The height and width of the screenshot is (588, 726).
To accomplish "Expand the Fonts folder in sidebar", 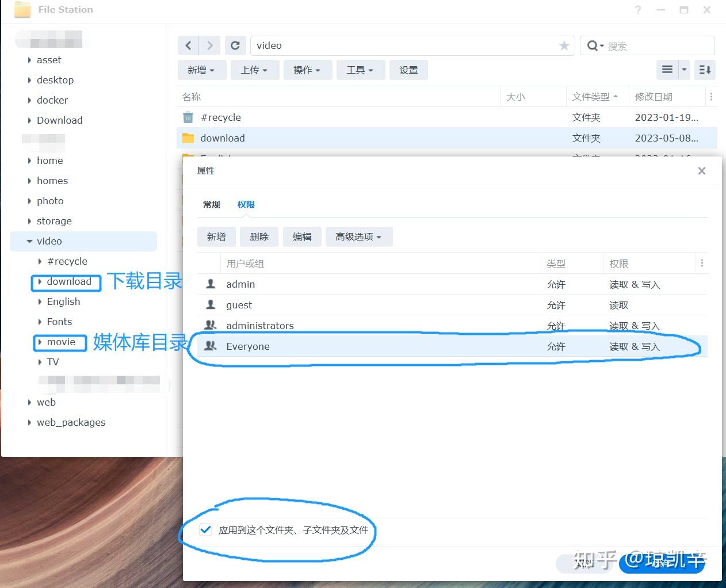I will tap(39, 322).
